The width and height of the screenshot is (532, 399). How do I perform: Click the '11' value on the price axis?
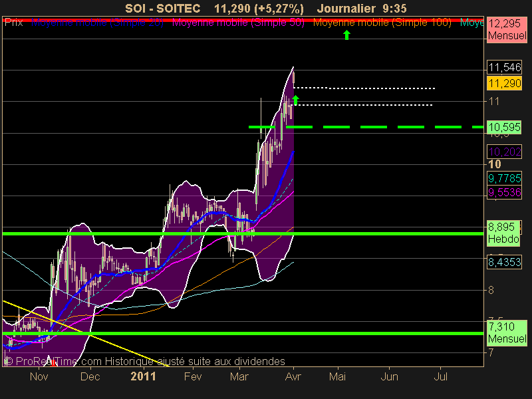click(494, 101)
